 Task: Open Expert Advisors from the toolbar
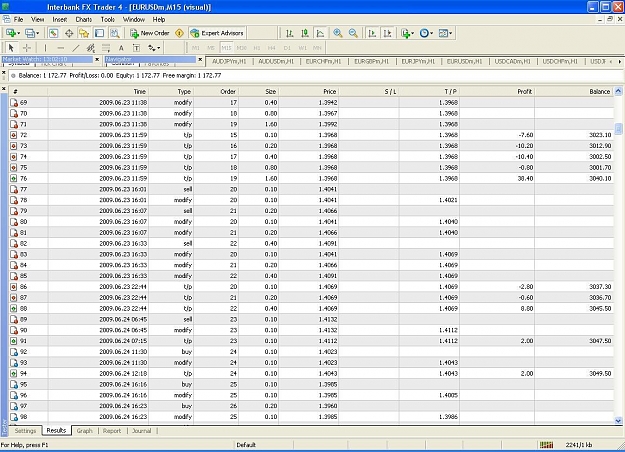(x=217, y=33)
